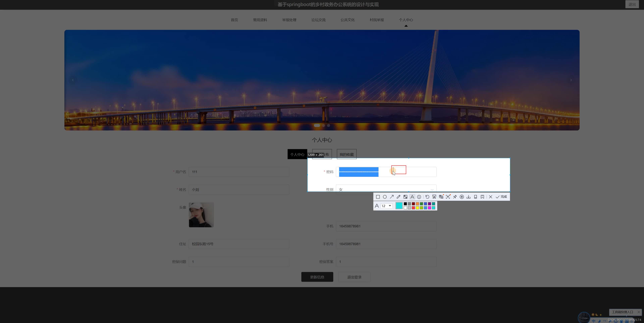Select the first carousel indicator
Image resolution: width=644 pixels, height=323 pixels.
[317, 125]
